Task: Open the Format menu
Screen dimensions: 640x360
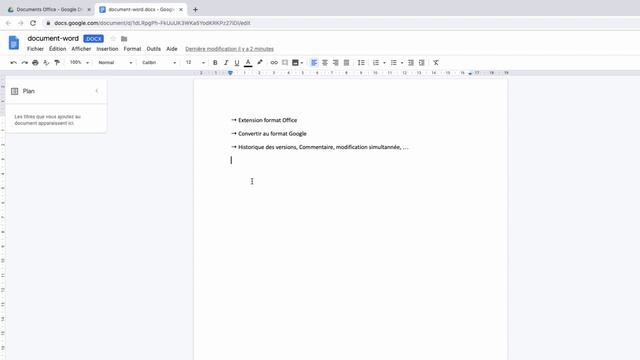Action: tap(132, 49)
